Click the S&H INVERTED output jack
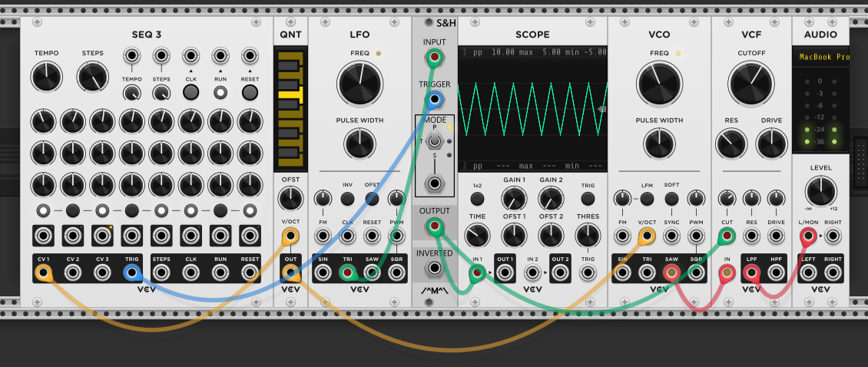Screen dimensions: 868x367 [x=435, y=269]
